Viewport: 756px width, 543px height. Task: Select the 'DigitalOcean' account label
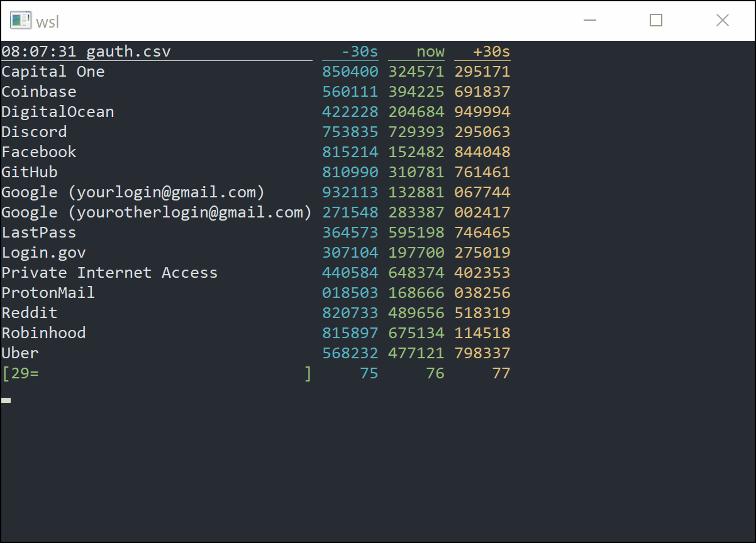(x=58, y=112)
